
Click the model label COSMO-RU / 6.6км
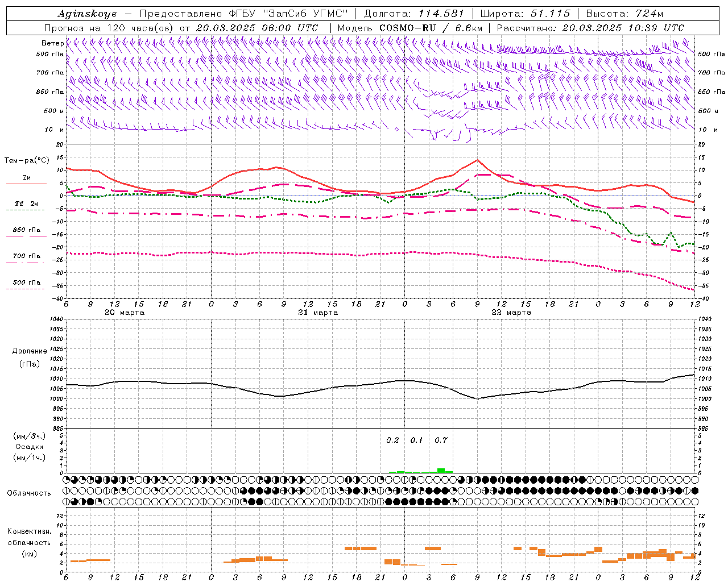click(x=431, y=28)
